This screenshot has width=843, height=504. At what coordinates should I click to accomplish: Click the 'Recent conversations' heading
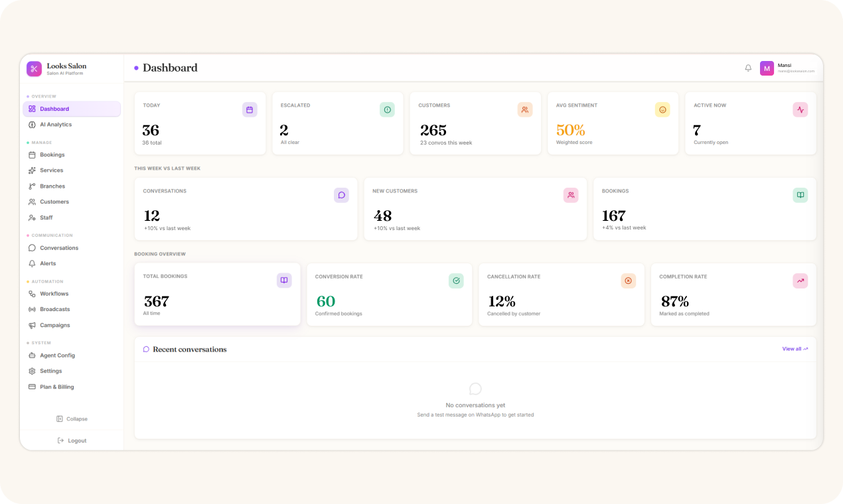coord(190,349)
